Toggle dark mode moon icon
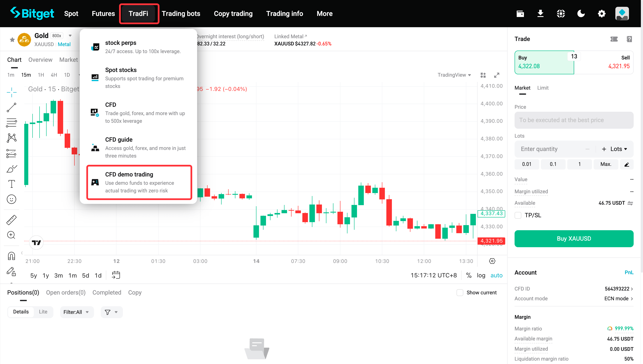643x364 pixels. click(581, 14)
